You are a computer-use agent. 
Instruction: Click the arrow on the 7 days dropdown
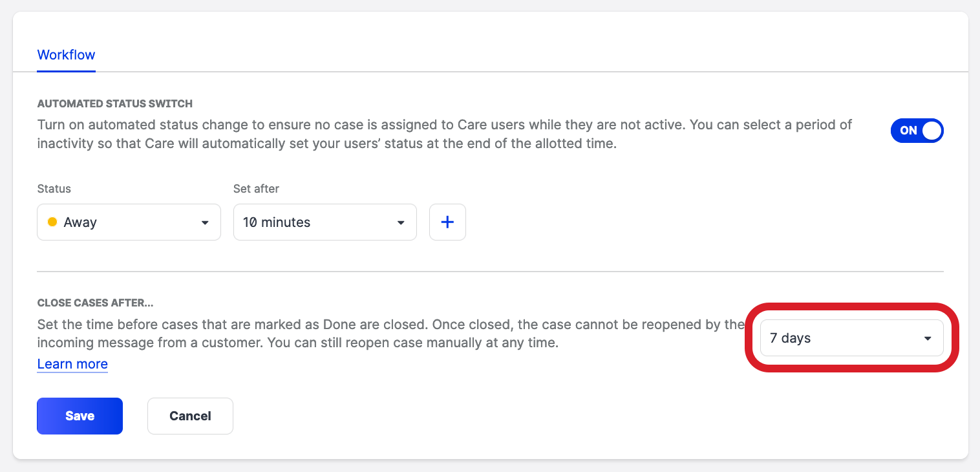tap(928, 338)
